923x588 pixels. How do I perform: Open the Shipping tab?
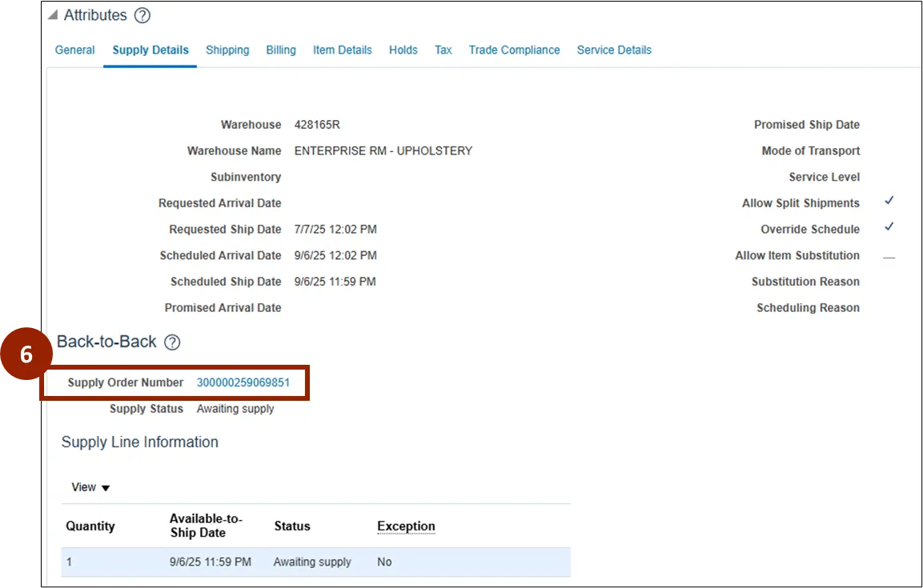pos(227,50)
